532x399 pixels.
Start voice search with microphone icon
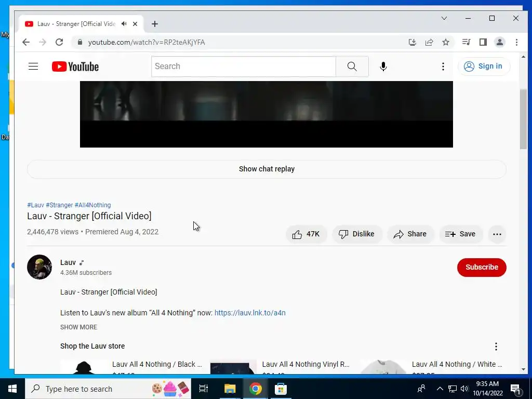tap(383, 66)
